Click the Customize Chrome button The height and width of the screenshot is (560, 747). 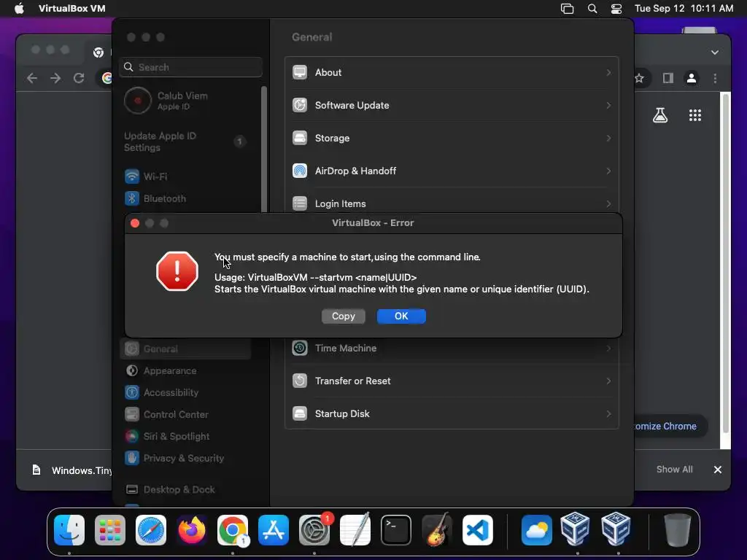tap(670, 426)
